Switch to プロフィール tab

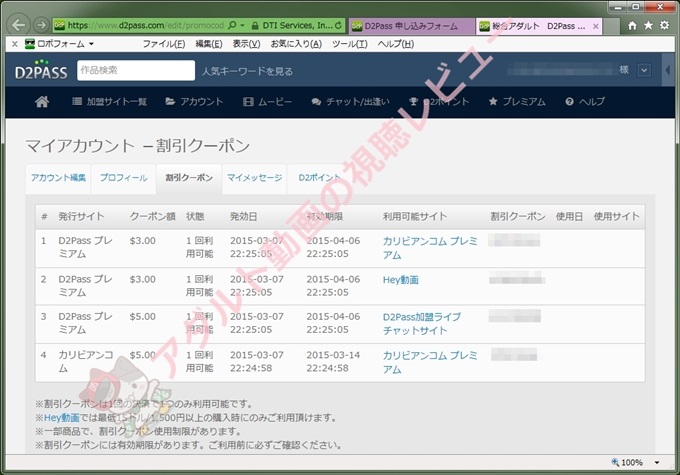124,178
